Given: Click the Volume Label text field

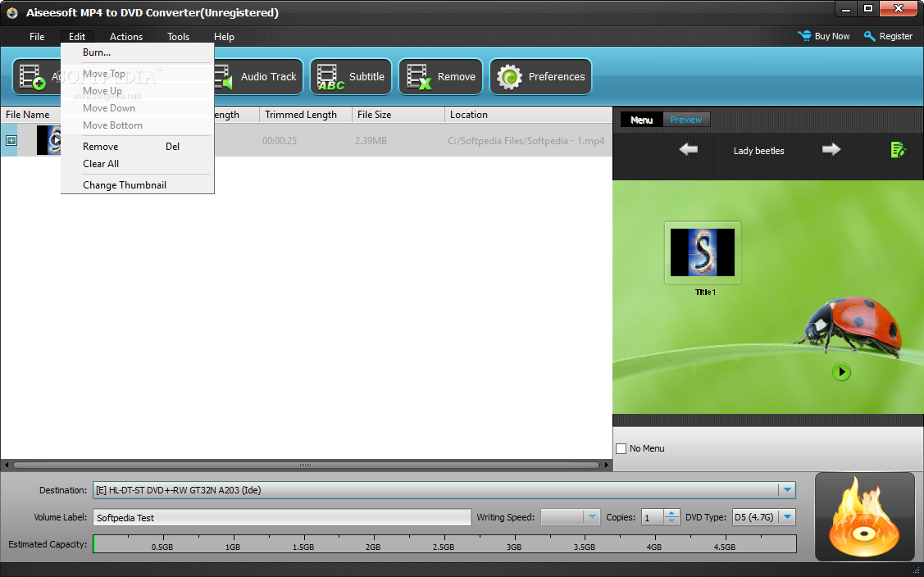Looking at the screenshot, I should coord(282,517).
